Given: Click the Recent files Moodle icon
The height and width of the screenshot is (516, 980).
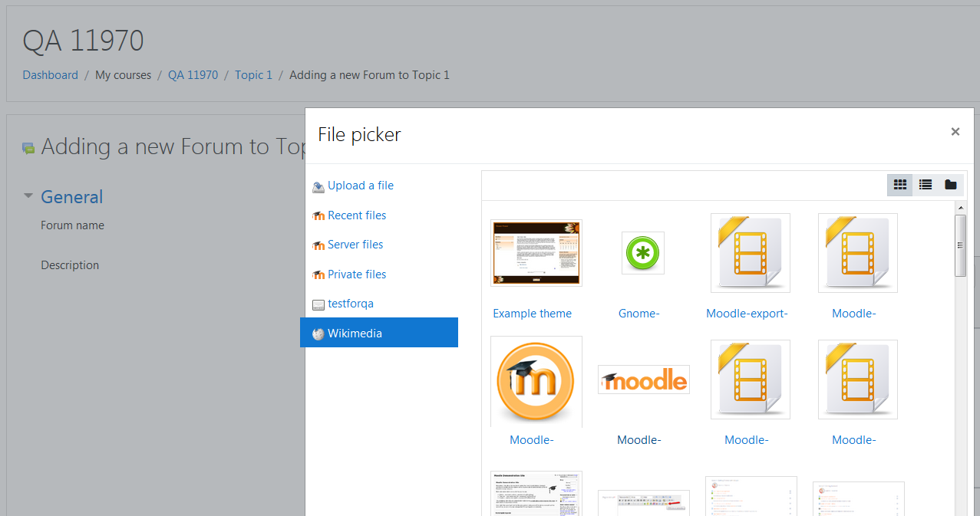Looking at the screenshot, I should tap(318, 216).
